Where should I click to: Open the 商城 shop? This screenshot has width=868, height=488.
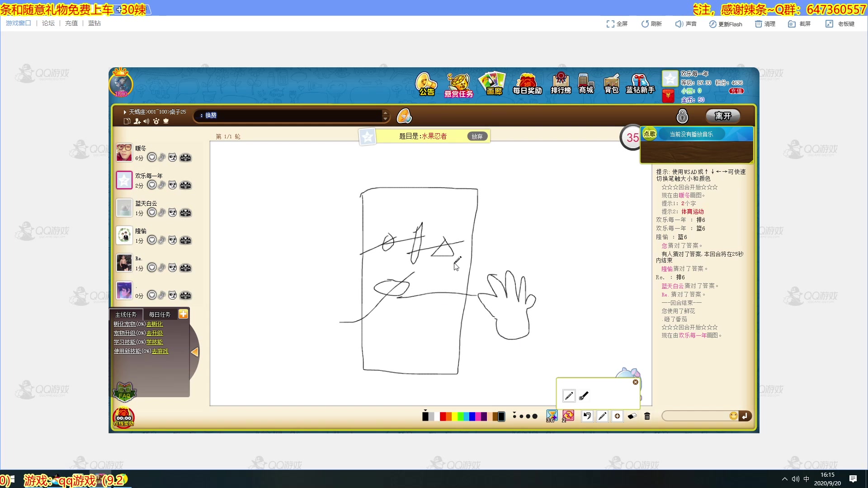click(586, 84)
